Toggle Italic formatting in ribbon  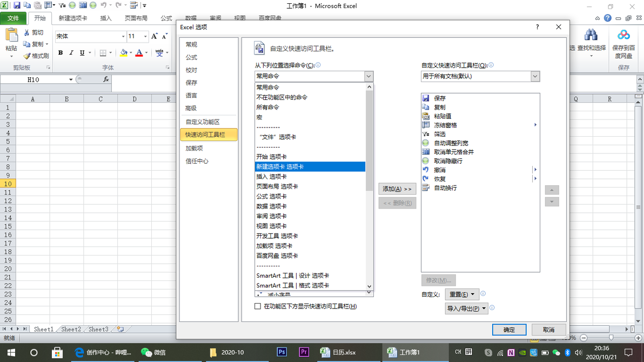[x=71, y=52]
